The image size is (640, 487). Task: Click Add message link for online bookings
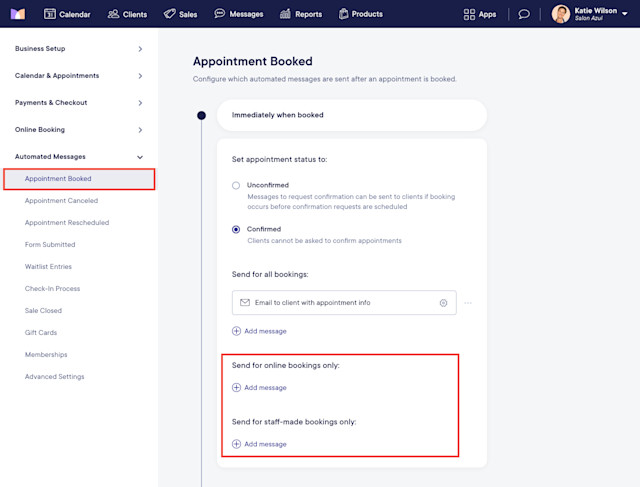coord(265,388)
